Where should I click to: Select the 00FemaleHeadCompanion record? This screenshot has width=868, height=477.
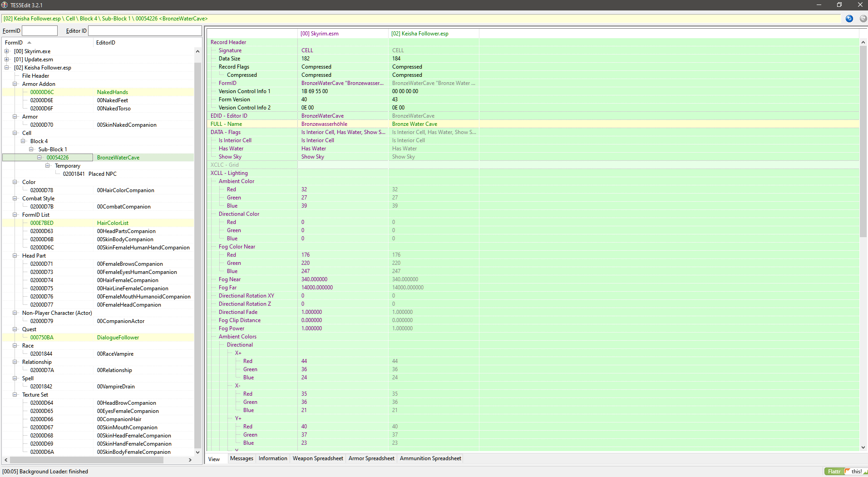(x=98, y=305)
